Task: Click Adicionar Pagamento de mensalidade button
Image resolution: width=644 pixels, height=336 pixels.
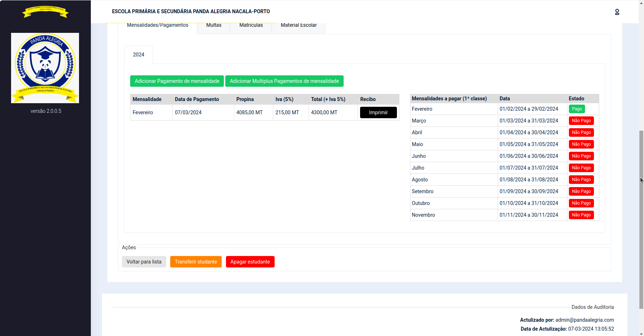Action: (177, 81)
